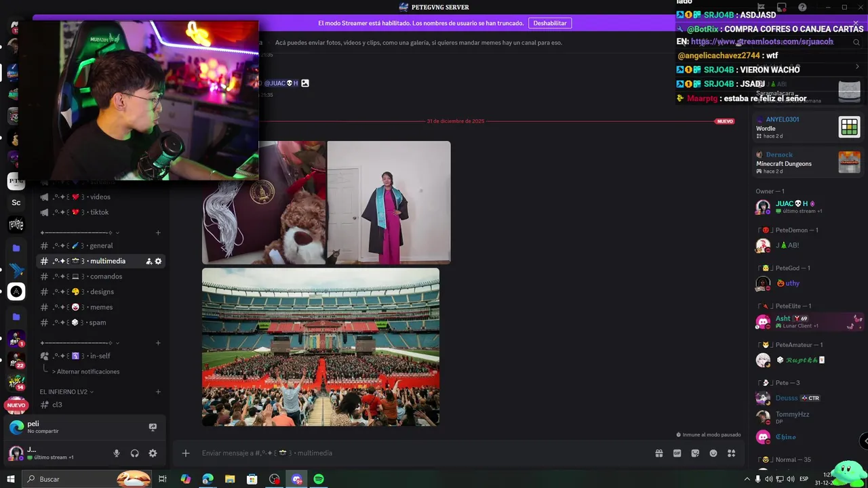This screenshot has width=868, height=488.
Task: Open the tiktok announcement channel
Action: coord(100,212)
